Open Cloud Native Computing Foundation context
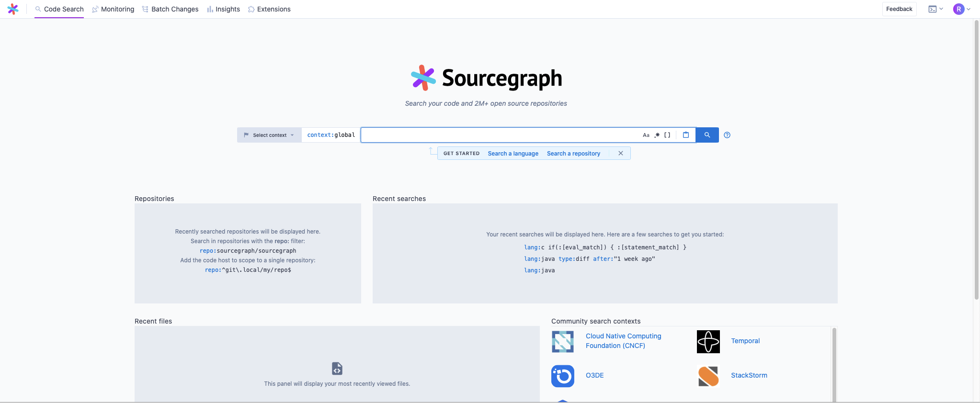 click(623, 341)
